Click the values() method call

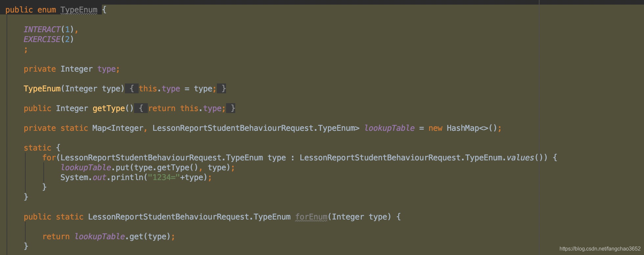[525, 158]
